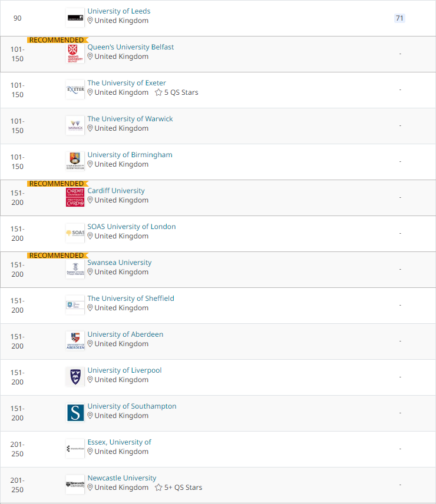The width and height of the screenshot is (436, 504).
Task: Click the star icon beside 5+ QS Stars
Action: coord(158,488)
